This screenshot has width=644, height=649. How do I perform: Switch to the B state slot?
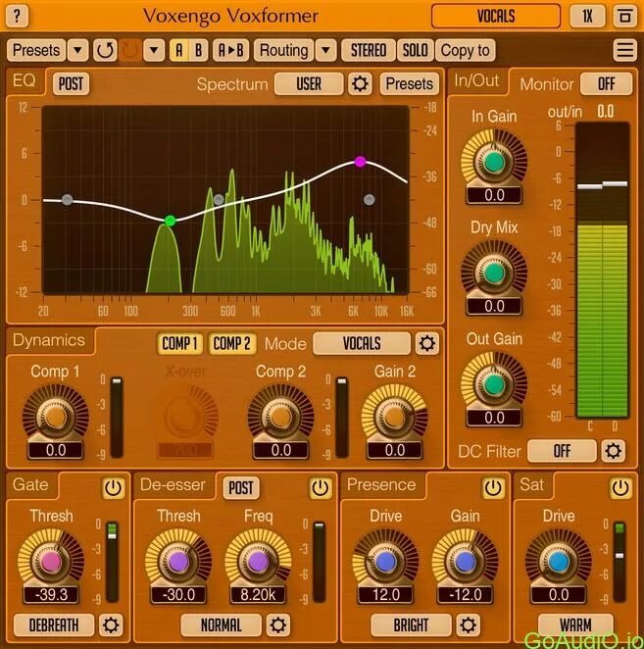[198, 50]
